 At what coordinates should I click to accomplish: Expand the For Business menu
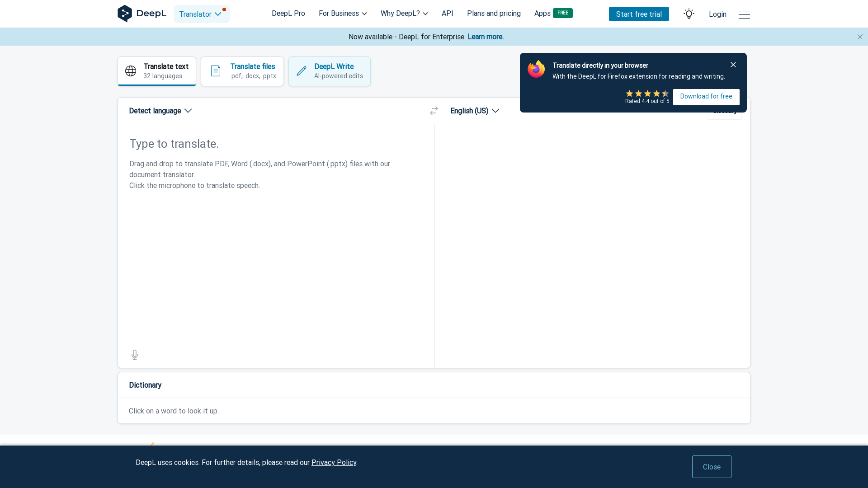pos(343,13)
